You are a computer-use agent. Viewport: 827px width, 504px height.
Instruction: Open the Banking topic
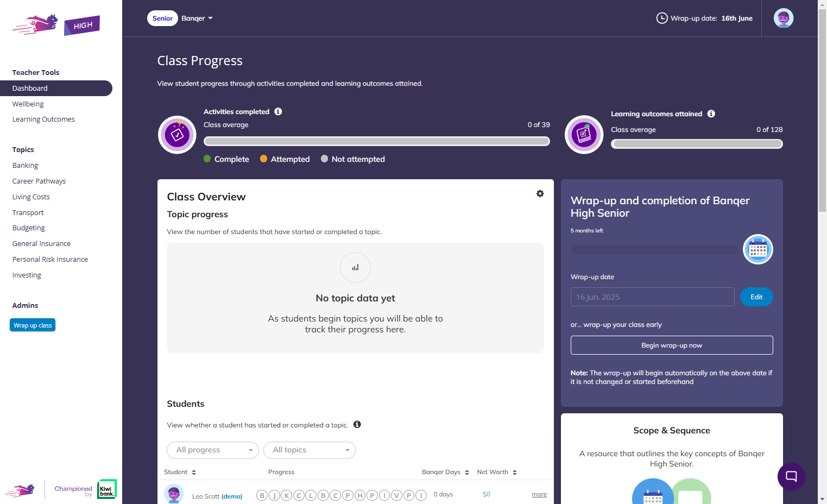[26, 166]
